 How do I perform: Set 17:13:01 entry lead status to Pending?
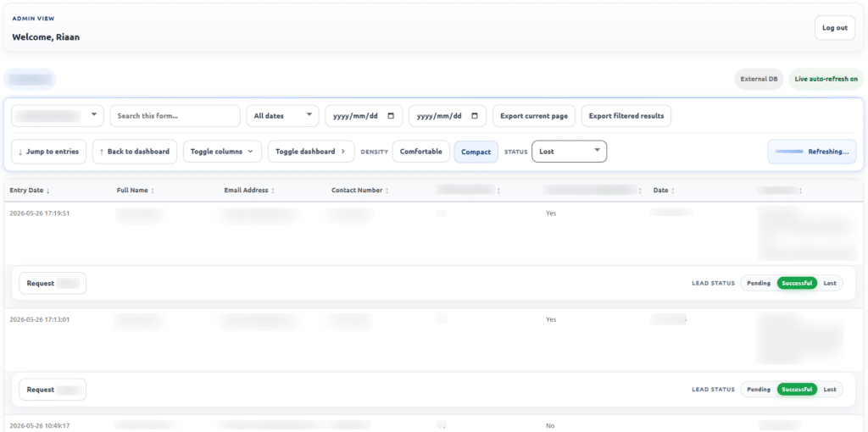[x=759, y=390]
